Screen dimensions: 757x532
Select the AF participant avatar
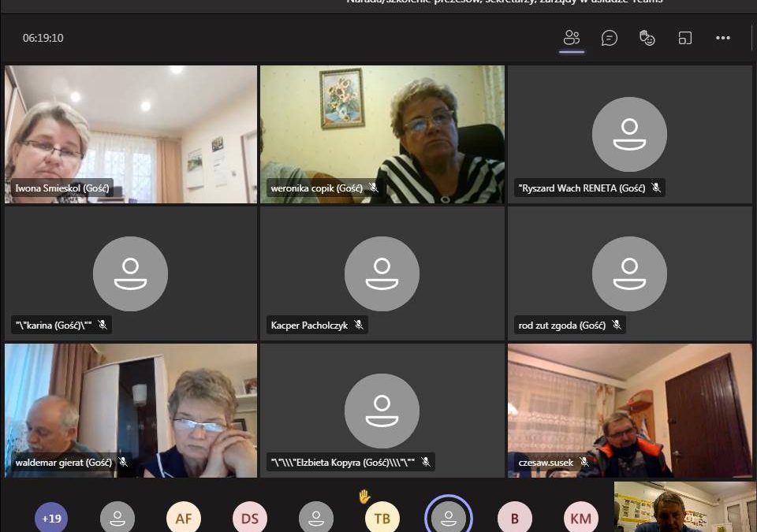pyautogui.click(x=184, y=518)
